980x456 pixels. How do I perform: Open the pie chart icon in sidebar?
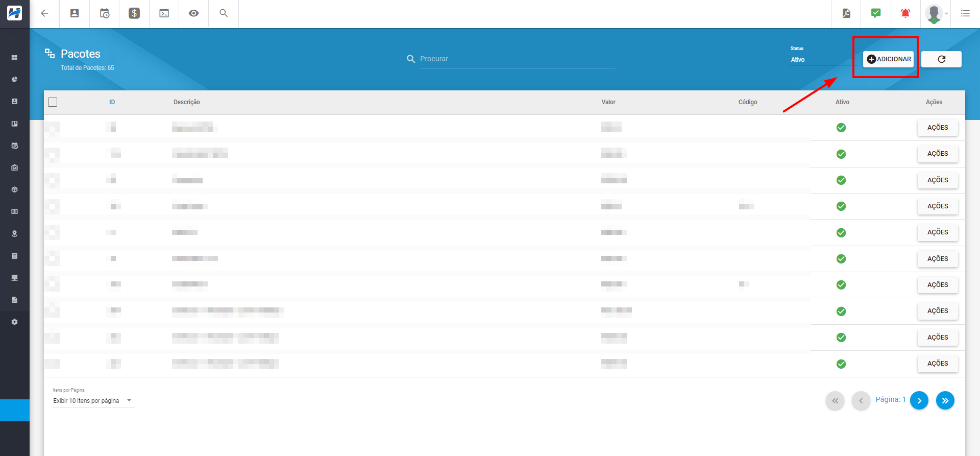coord(14,80)
